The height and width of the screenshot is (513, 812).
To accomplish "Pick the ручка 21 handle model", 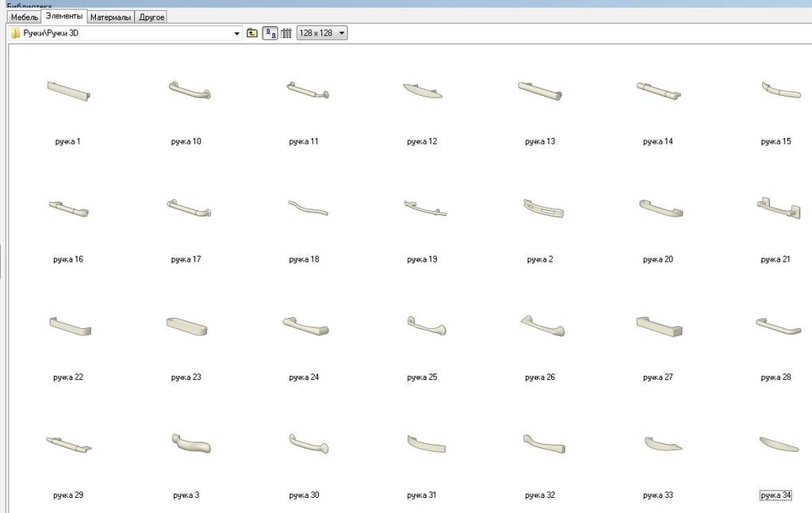I will point(779,208).
